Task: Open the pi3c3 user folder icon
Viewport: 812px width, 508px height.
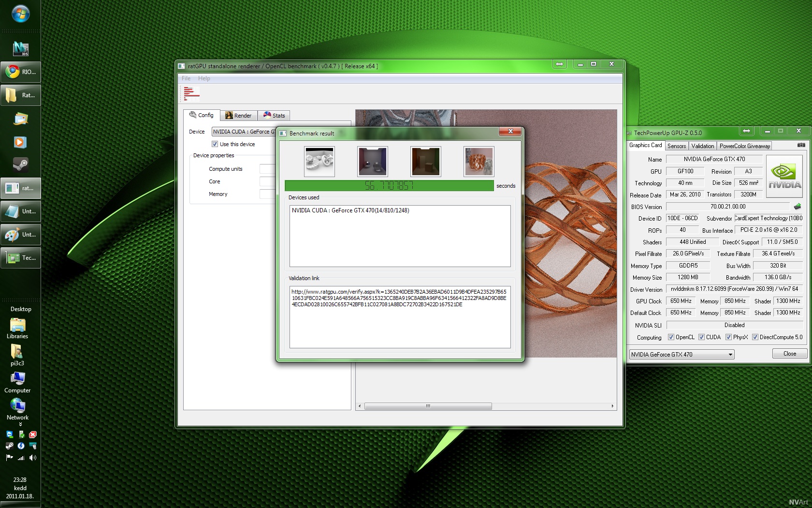Action: tap(17, 355)
